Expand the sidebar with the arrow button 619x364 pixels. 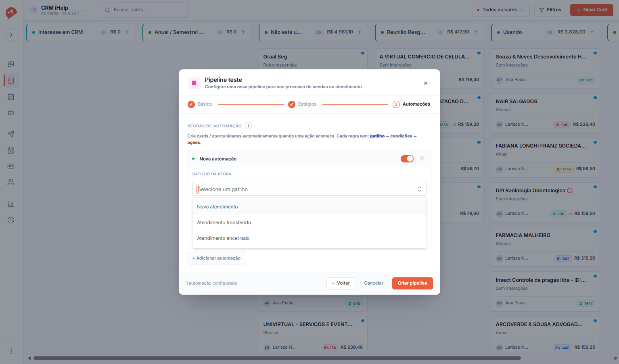(x=11, y=35)
